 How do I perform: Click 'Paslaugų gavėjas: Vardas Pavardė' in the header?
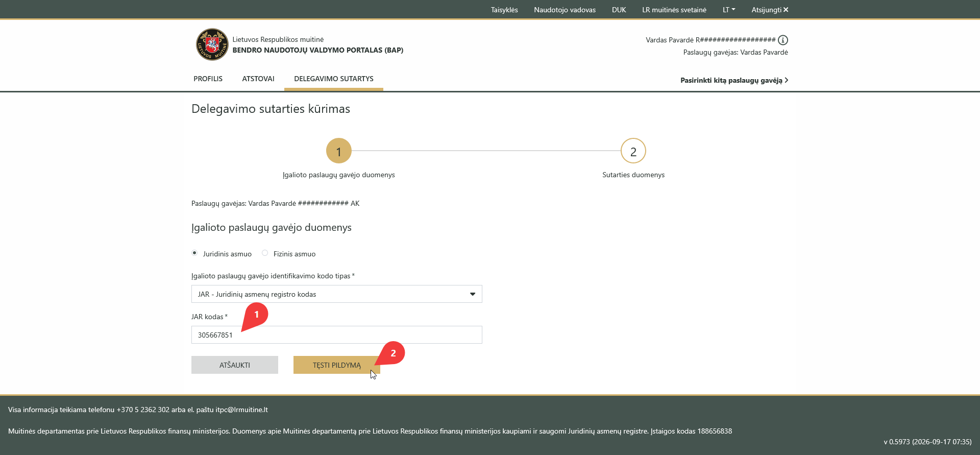[x=736, y=52]
